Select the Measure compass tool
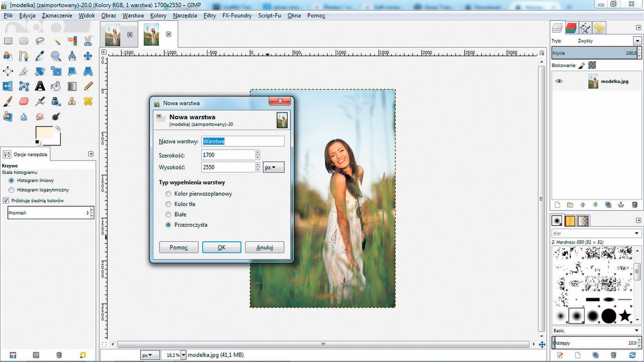 point(72,56)
